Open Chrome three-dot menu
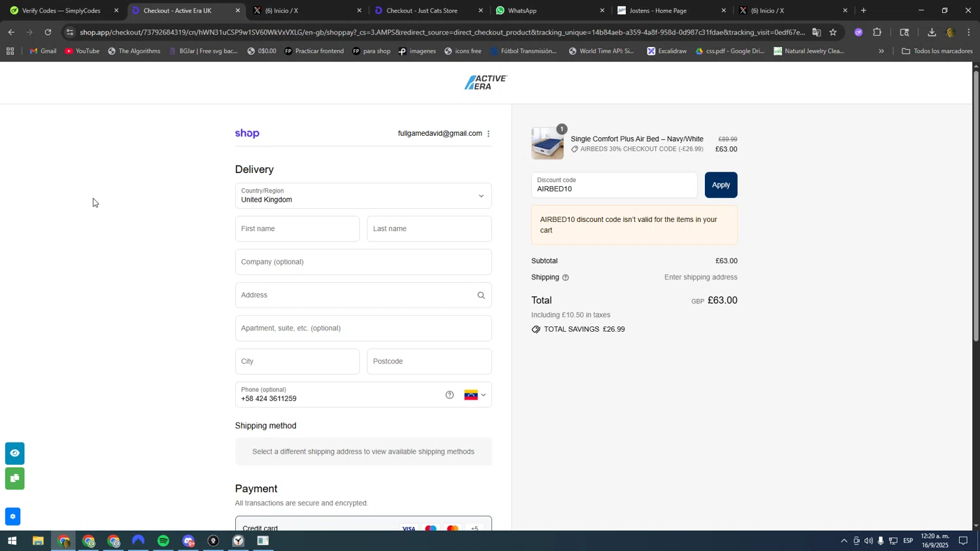Viewport: 980px width, 551px height. coord(969,32)
